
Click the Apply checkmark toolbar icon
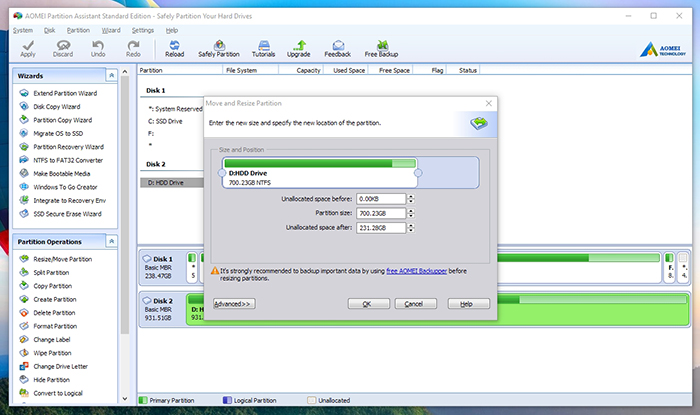[x=28, y=49]
